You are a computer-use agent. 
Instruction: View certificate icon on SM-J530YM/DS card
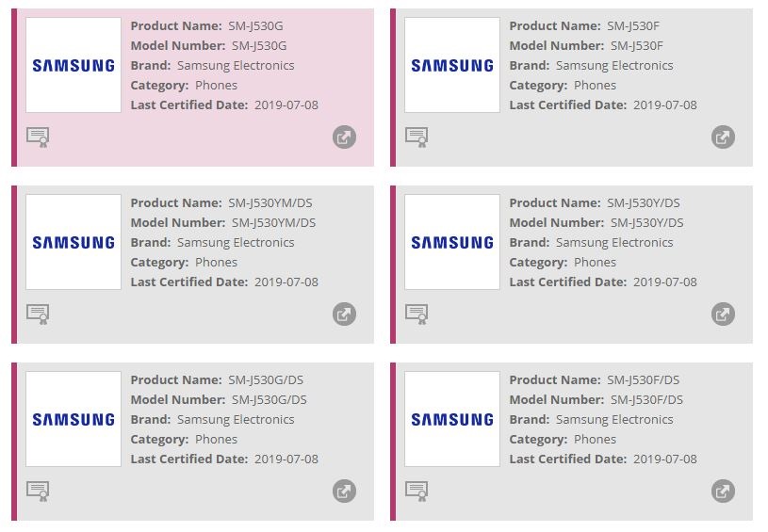(x=38, y=314)
